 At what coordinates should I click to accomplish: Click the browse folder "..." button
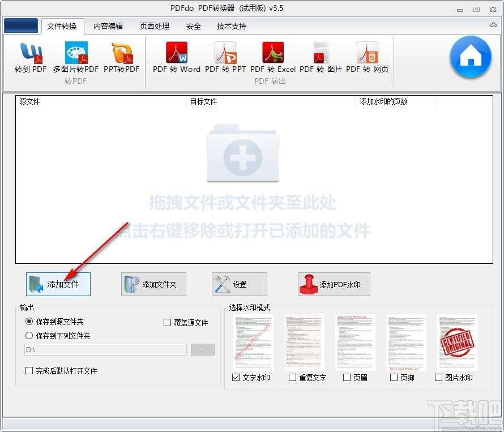[x=203, y=350]
